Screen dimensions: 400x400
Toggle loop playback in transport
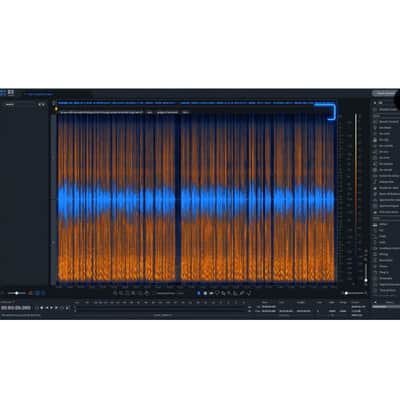click(62, 308)
